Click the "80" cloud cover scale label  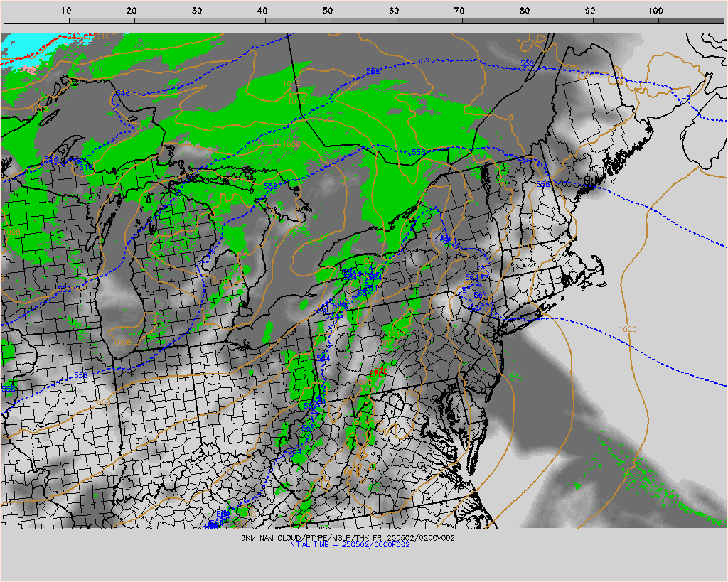point(525,11)
